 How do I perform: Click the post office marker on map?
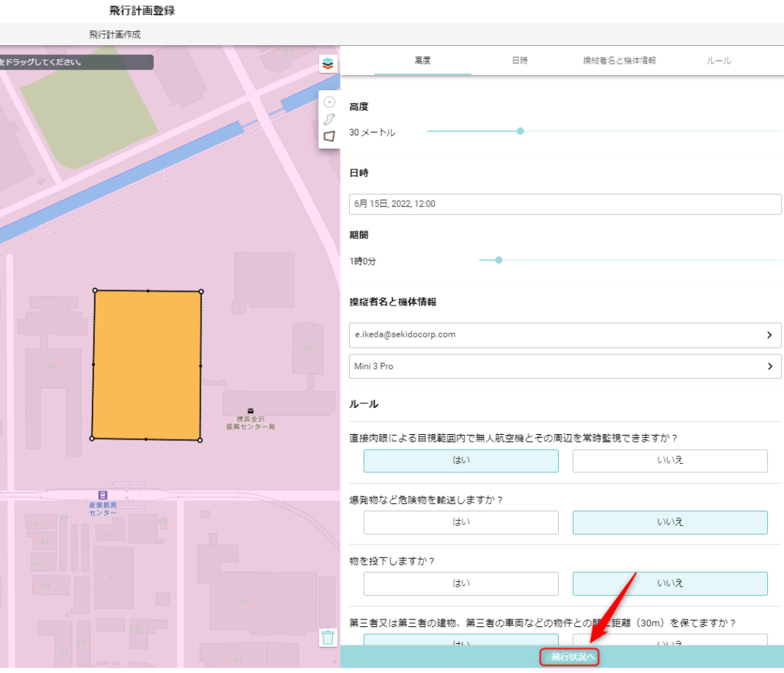[249, 411]
